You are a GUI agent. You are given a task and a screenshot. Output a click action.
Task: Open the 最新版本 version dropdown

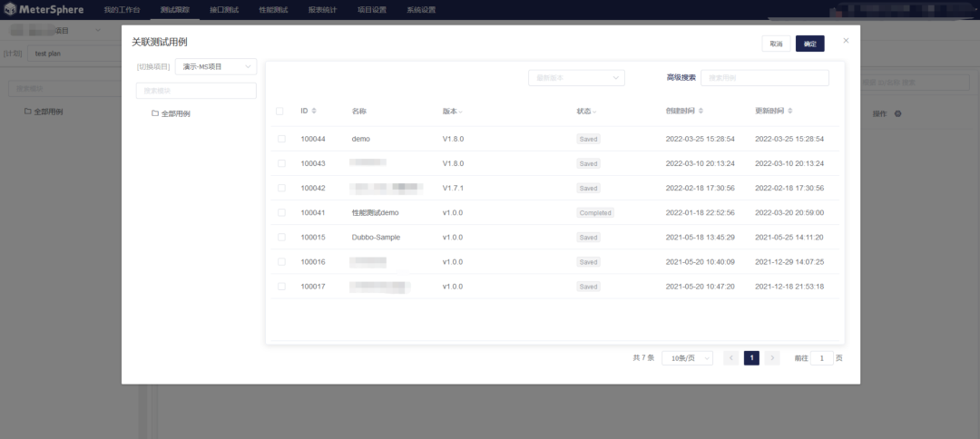click(x=576, y=77)
